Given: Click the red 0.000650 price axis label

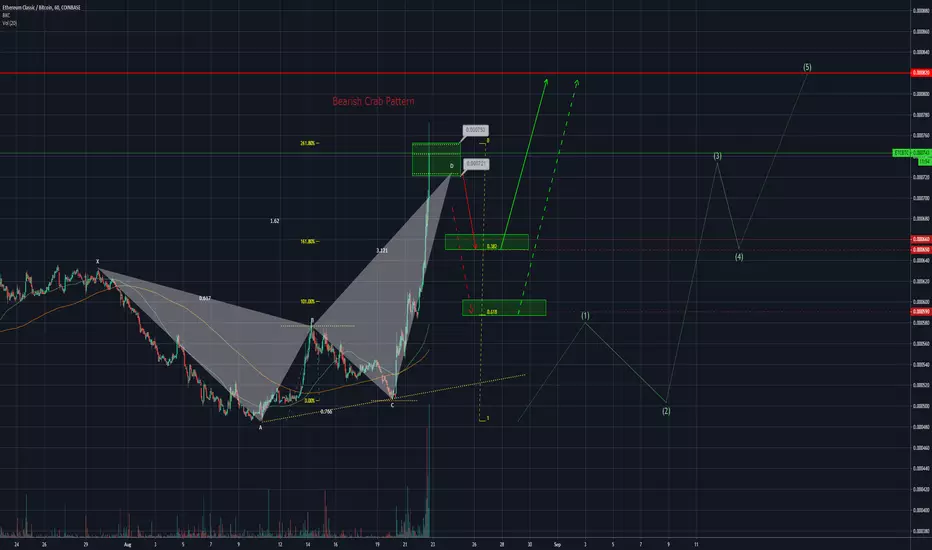Looking at the screenshot, I should 921,250.
